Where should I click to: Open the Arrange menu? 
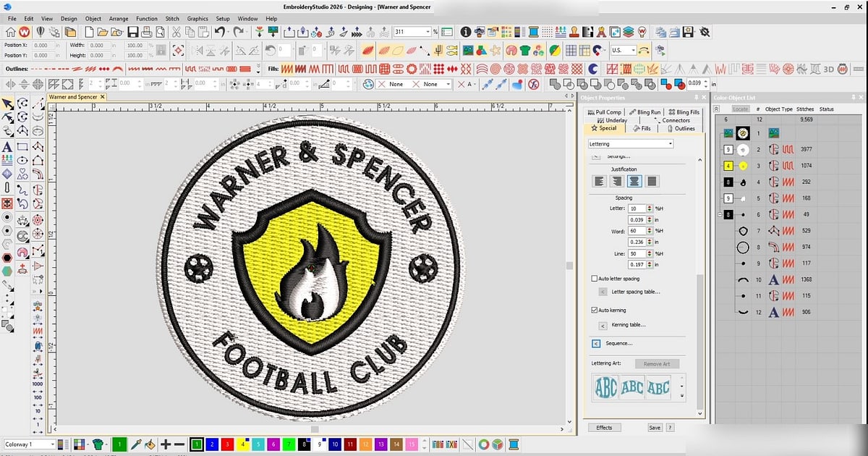click(119, 18)
